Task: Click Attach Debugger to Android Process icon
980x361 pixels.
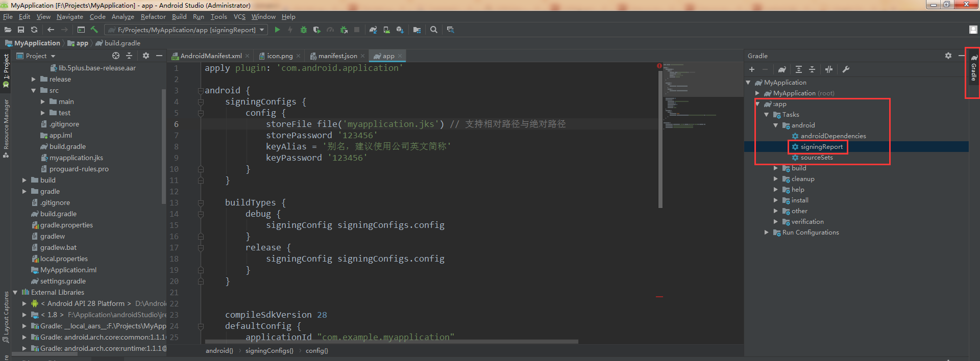Action: (344, 30)
